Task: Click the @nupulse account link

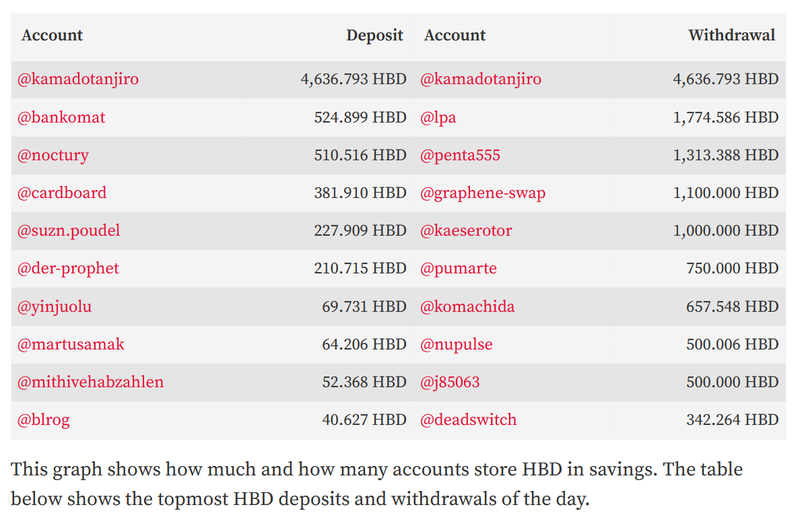Action: click(457, 345)
